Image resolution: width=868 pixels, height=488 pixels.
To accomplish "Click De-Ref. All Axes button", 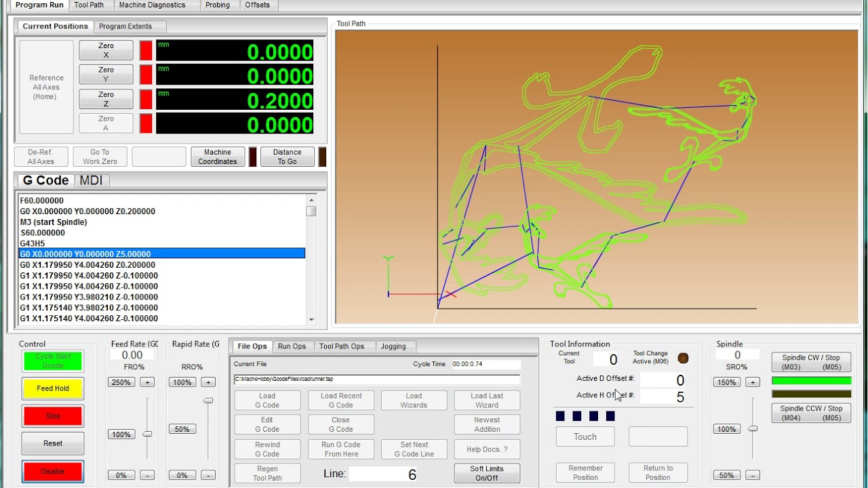I will click(x=41, y=157).
